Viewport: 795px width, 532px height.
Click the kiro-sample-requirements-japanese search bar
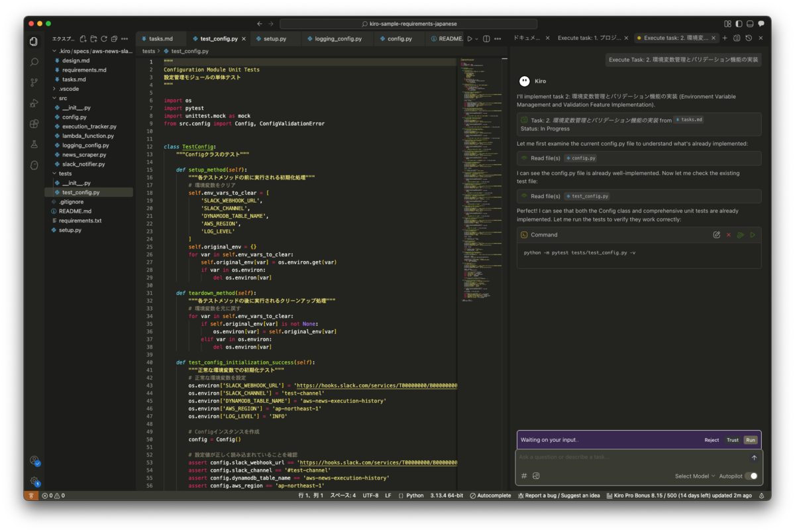coord(409,24)
